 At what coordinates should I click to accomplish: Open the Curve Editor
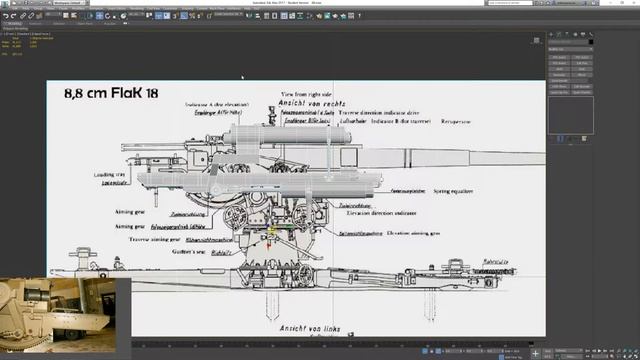(x=292, y=16)
